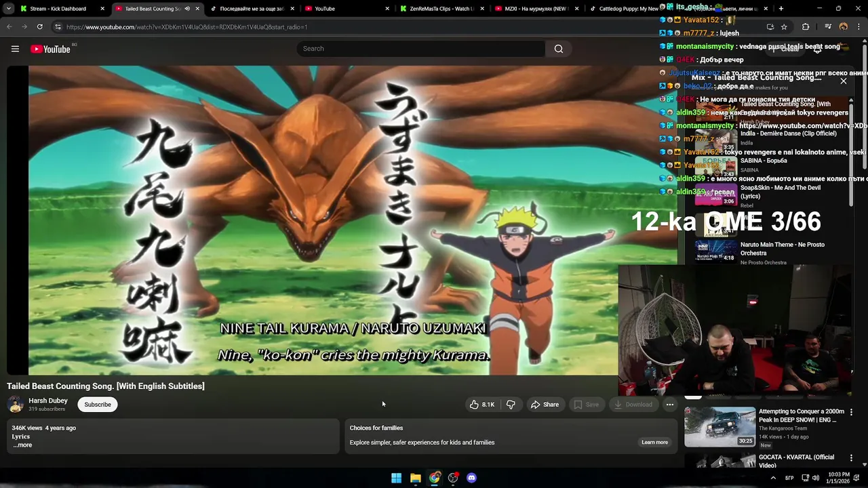Open File Explorer from taskbar
The width and height of the screenshot is (868, 488).
click(415, 478)
